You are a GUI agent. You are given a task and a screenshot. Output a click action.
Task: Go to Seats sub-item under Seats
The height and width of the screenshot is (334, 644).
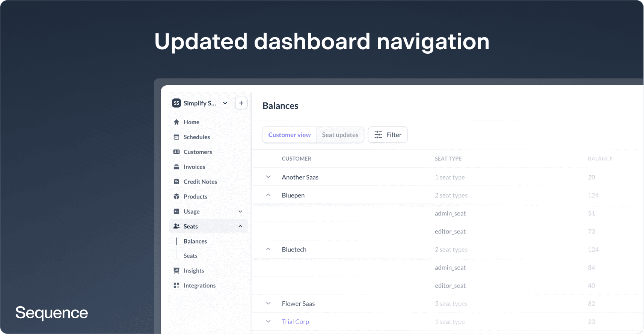click(x=190, y=256)
